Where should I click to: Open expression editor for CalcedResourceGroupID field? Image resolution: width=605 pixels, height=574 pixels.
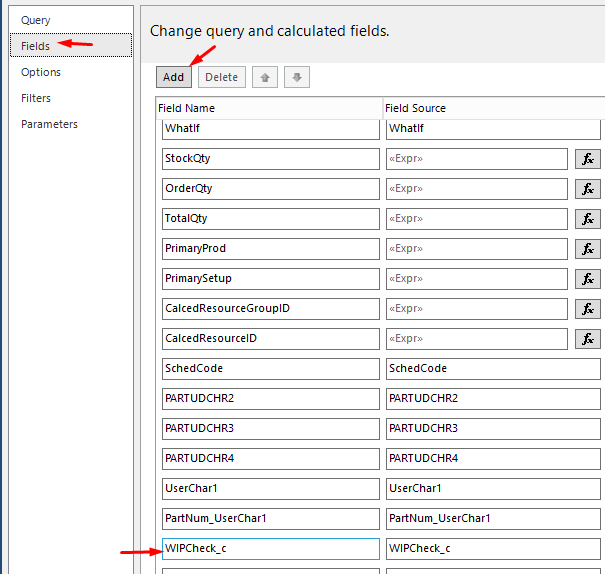[587, 309]
